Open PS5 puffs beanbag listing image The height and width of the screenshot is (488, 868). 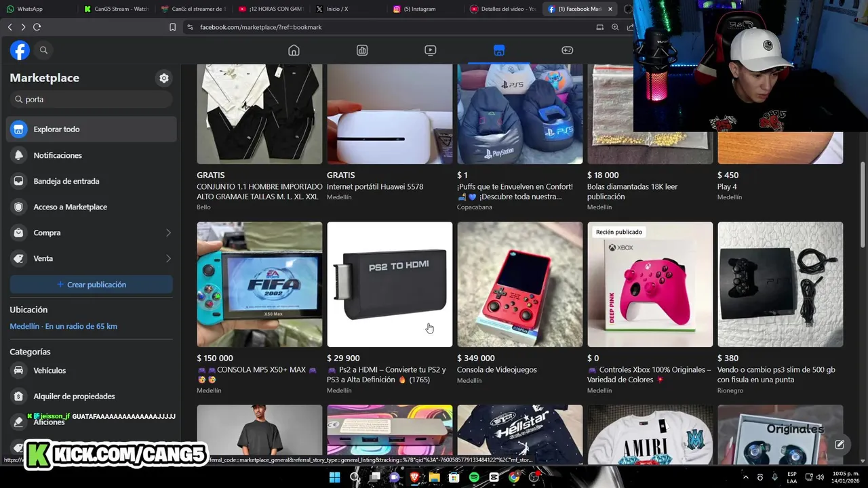coord(519,114)
